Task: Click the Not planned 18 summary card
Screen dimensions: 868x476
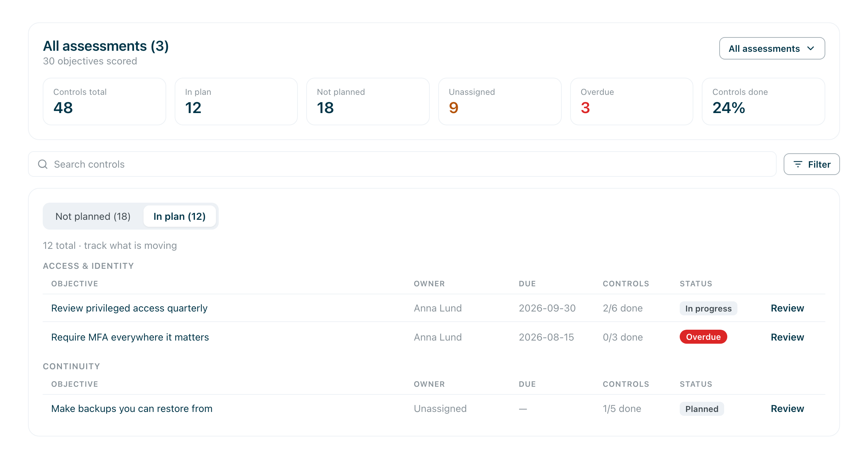Action: [368, 101]
